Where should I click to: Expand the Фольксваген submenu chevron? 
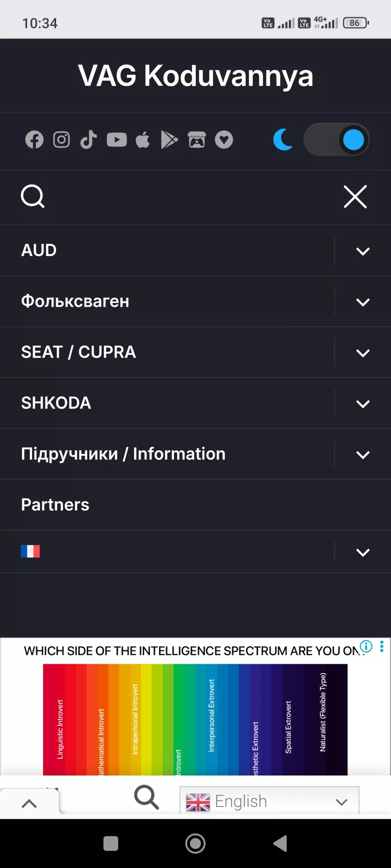[x=363, y=302]
